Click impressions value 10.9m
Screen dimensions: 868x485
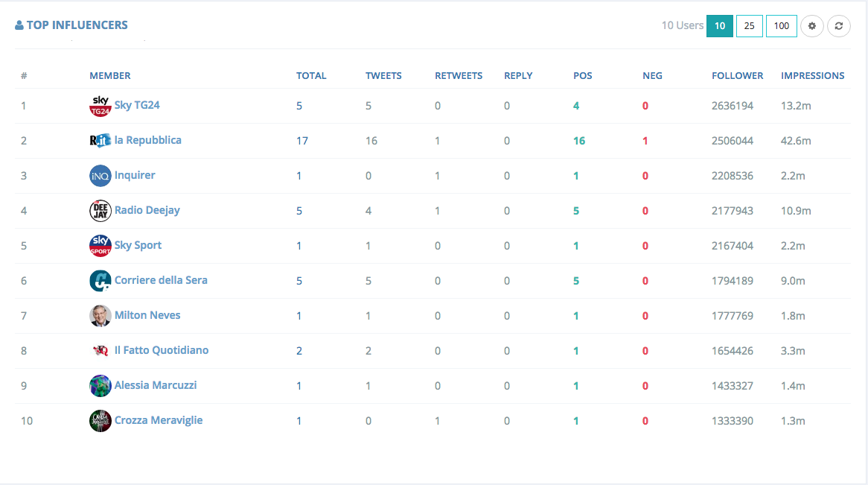[x=796, y=211]
